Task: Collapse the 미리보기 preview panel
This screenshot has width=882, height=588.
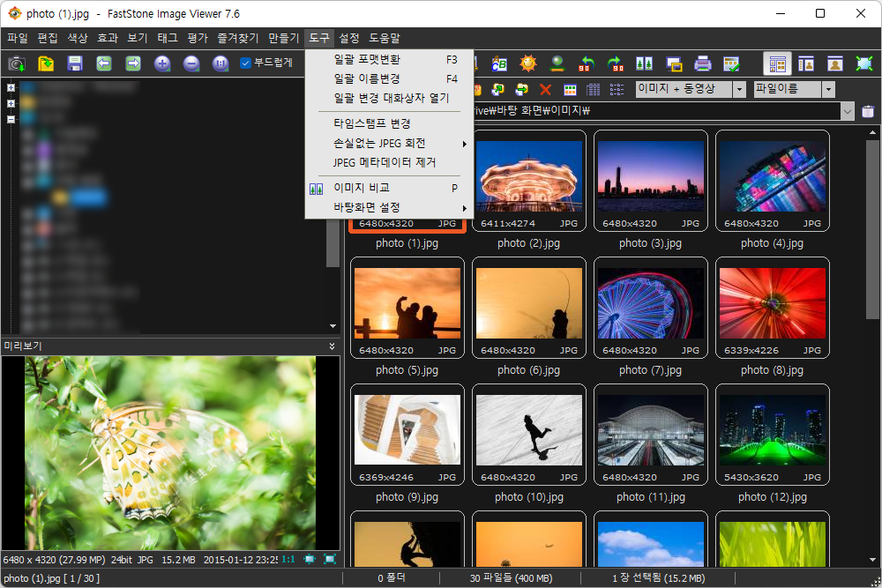Action: 332,346
